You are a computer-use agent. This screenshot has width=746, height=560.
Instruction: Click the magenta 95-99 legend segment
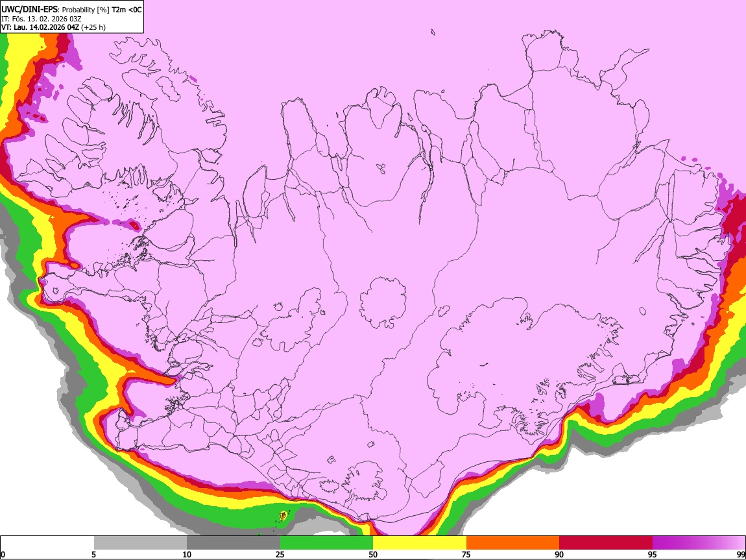699,542
